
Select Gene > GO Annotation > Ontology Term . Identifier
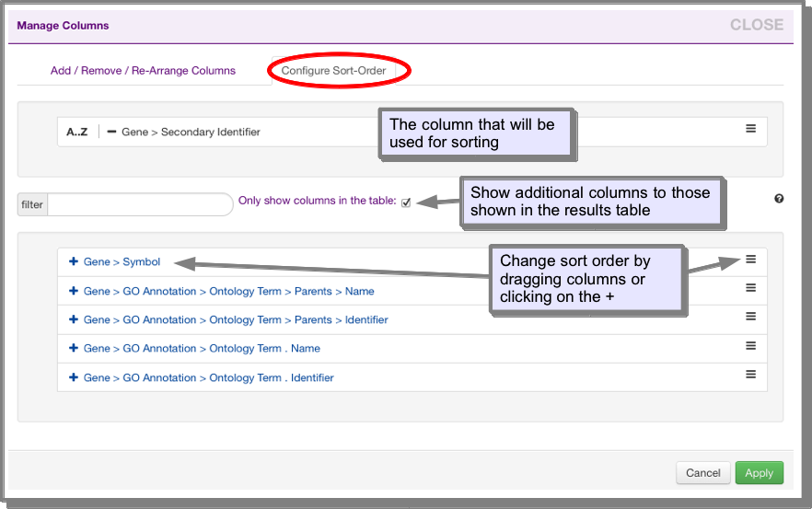click(209, 377)
